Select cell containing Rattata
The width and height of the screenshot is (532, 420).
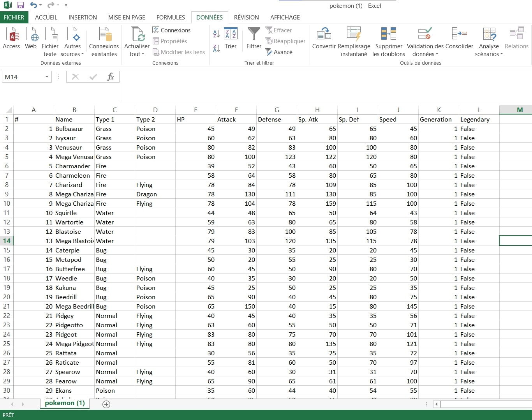pyautogui.click(x=74, y=353)
